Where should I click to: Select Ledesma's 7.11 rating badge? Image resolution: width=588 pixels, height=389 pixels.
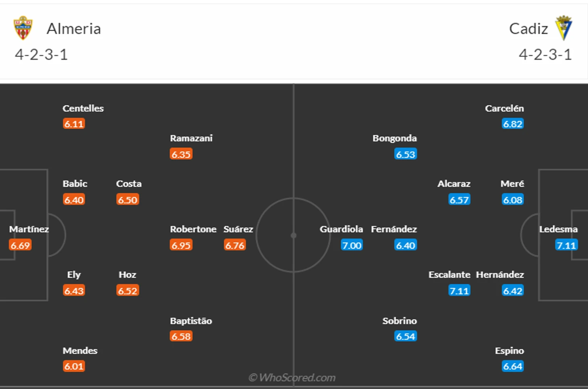click(566, 245)
